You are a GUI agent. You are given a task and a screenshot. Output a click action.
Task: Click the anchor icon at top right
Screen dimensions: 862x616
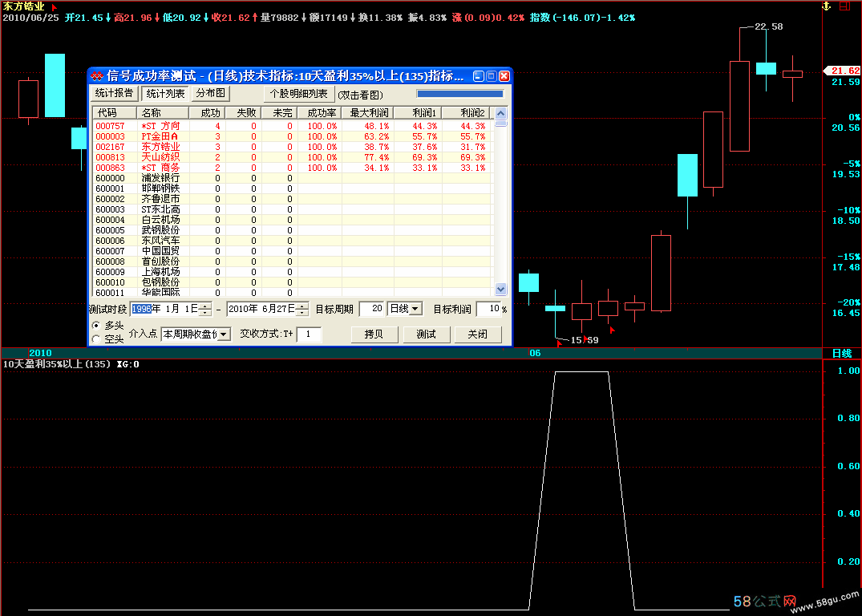(826, 6)
